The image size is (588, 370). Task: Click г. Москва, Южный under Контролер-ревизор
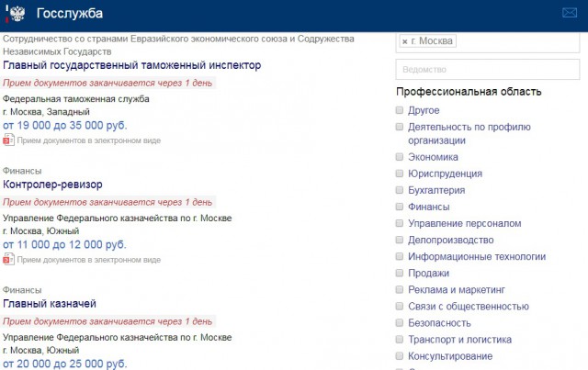(40, 231)
